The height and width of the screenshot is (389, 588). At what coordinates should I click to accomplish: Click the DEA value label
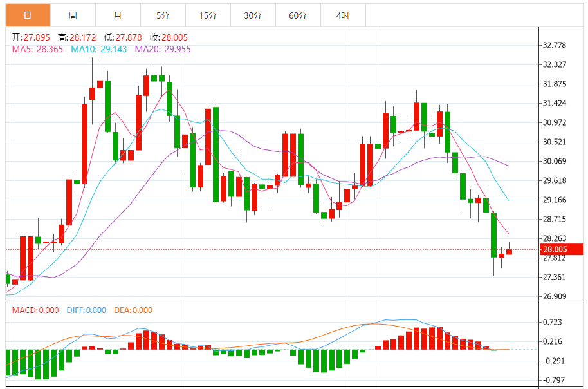coord(133,310)
